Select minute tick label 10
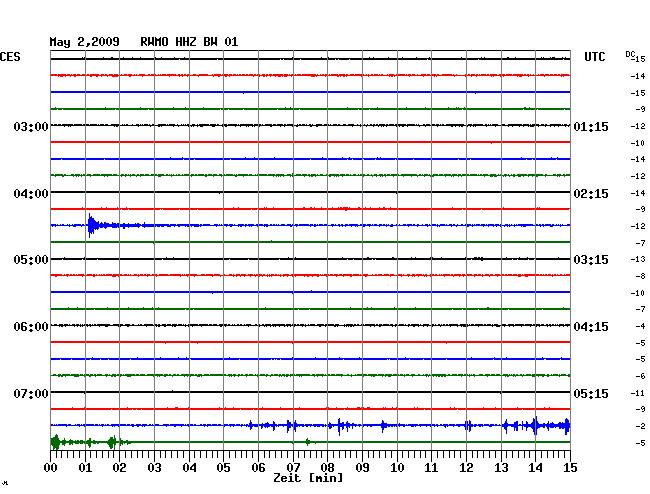 pyautogui.click(x=397, y=468)
